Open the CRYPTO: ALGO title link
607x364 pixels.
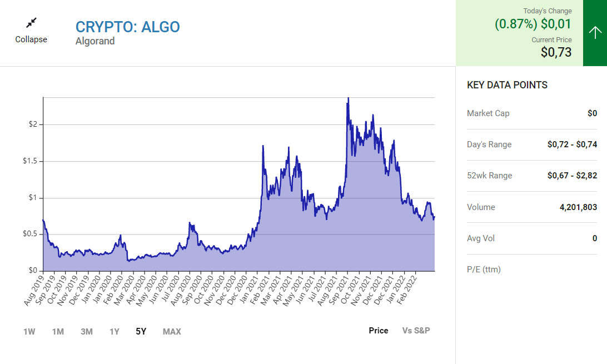(128, 27)
